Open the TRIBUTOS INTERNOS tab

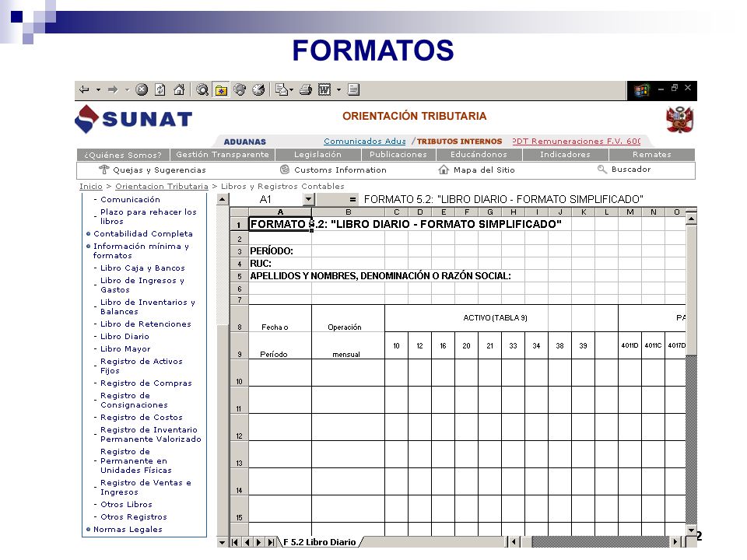point(459,142)
